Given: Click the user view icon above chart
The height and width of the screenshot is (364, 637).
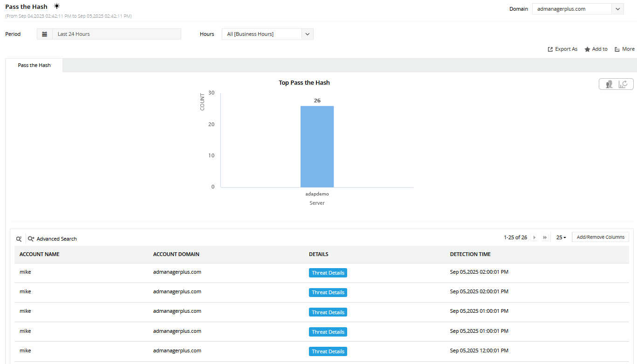Looking at the screenshot, I should pos(609,84).
